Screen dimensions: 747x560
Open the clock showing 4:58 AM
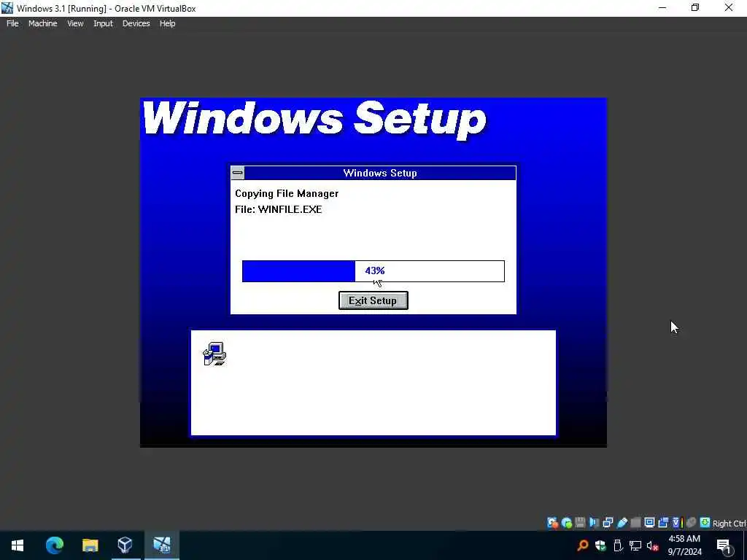(x=684, y=545)
